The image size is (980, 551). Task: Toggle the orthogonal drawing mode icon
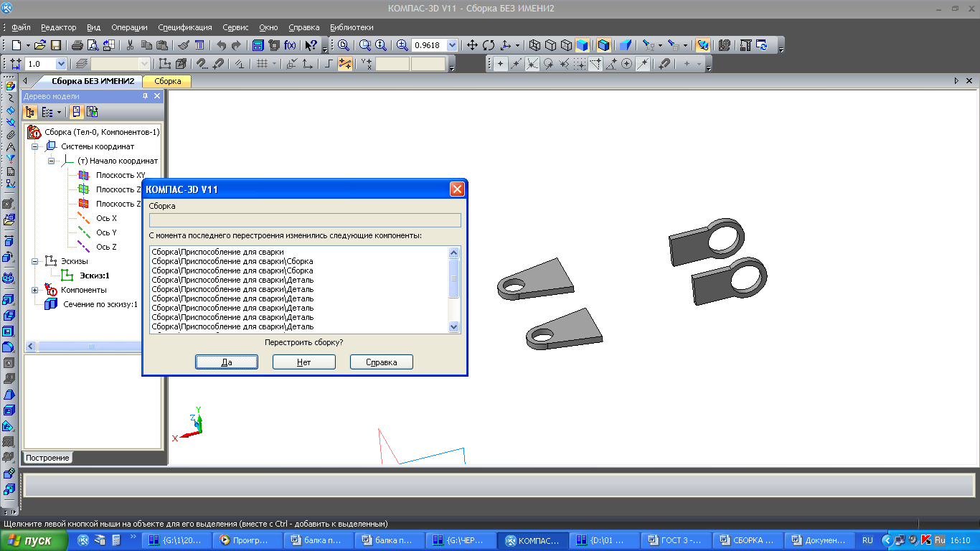click(x=329, y=64)
